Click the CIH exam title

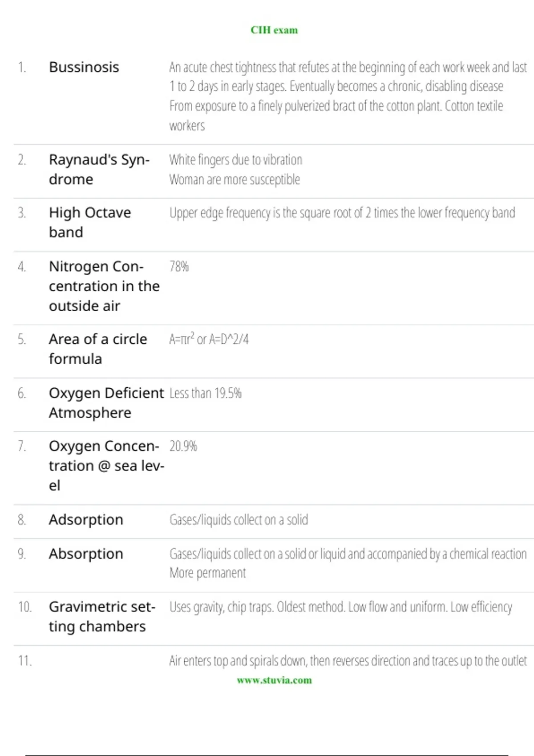[x=274, y=30]
